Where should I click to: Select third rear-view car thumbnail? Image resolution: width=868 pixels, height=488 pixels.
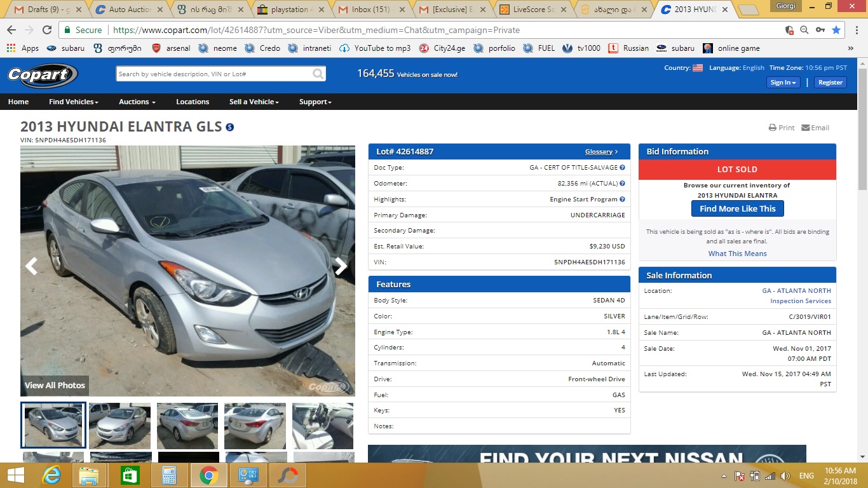(x=187, y=425)
